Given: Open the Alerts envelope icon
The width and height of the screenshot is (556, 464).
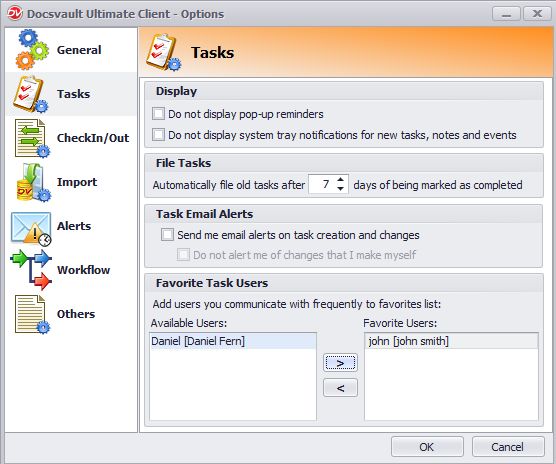Looking at the screenshot, I should pyautogui.click(x=31, y=228).
